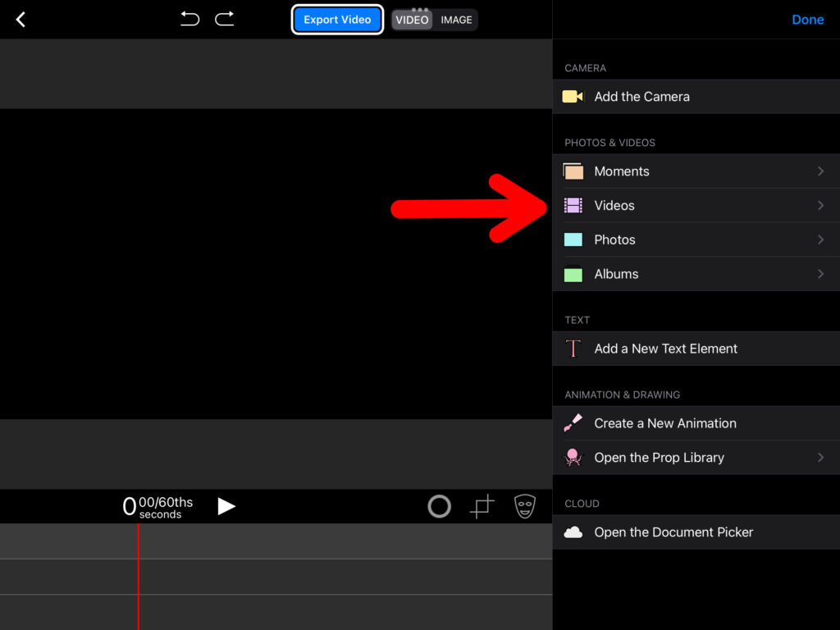Expand the Photos chevron
The width and height of the screenshot is (840, 630).
pyautogui.click(x=820, y=240)
